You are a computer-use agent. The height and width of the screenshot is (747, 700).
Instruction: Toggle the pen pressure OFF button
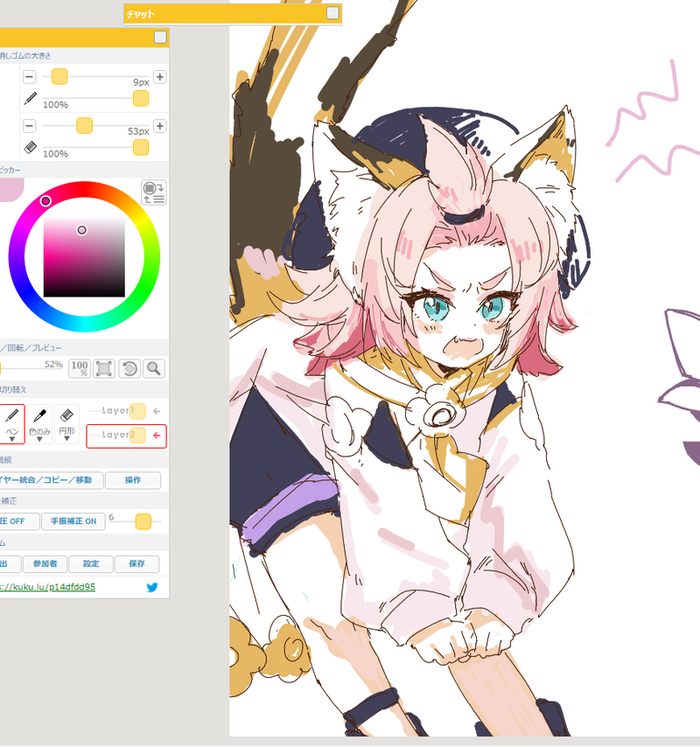click(19, 521)
